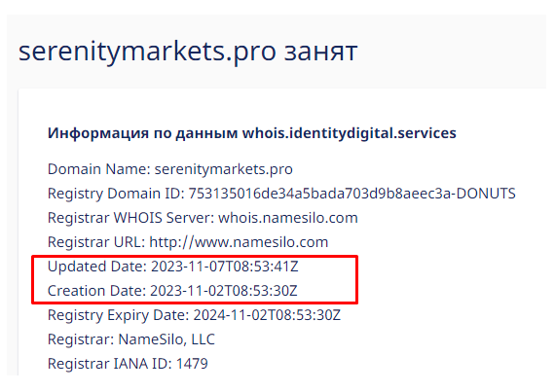Click the Registry Expiry Date label
Viewport: 555px width, 392px height.
119,315
